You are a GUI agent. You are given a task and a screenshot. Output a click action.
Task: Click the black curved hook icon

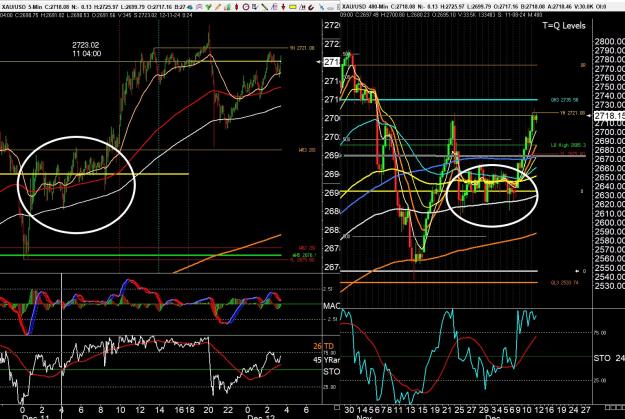pyautogui.click(x=311, y=7)
